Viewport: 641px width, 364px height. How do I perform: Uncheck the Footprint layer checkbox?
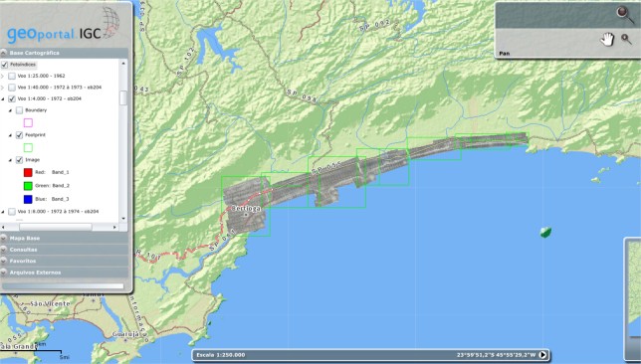click(x=19, y=135)
